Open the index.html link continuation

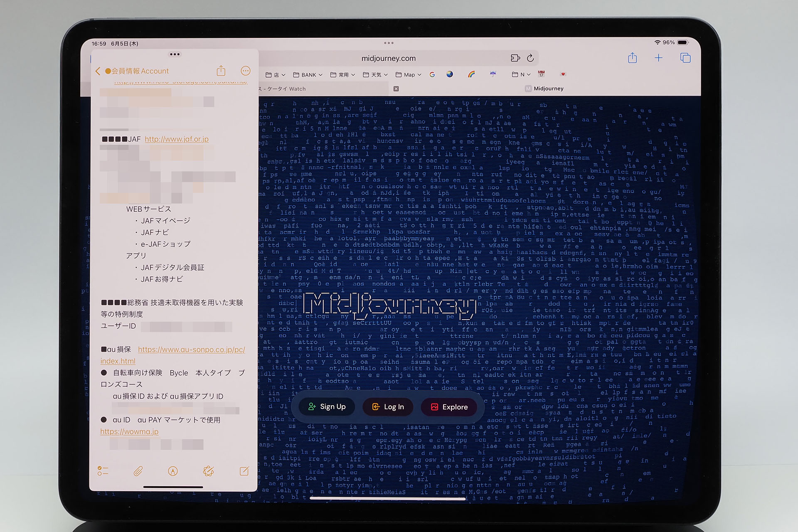[x=118, y=361]
